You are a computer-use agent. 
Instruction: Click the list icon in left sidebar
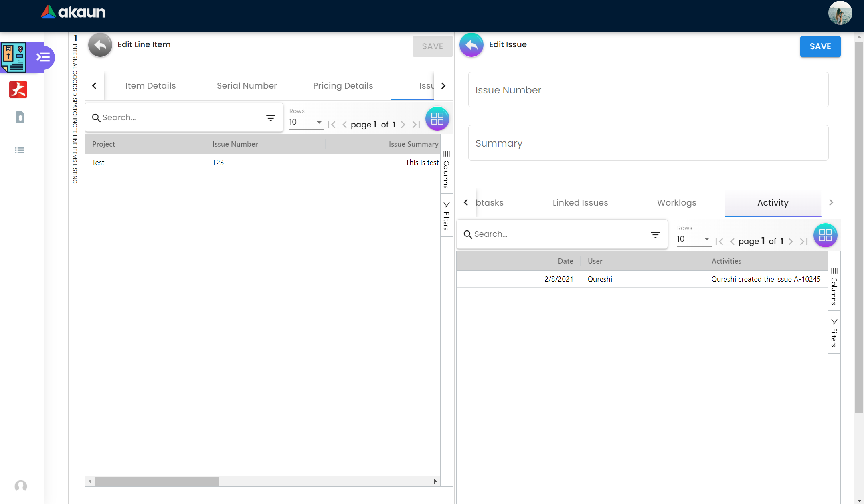[x=20, y=150]
